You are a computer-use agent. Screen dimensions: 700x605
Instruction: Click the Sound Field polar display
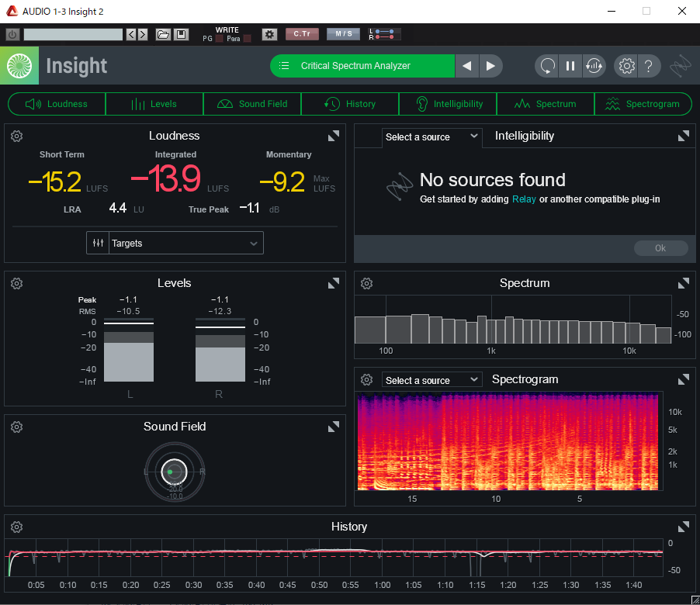click(175, 472)
